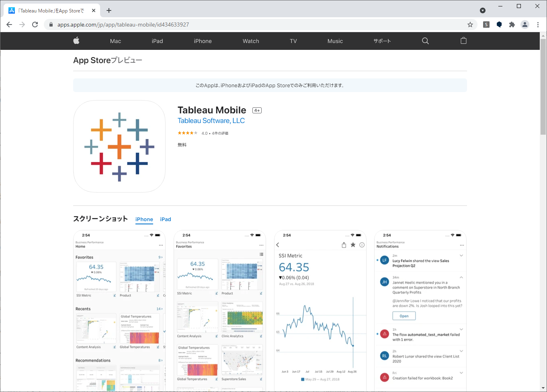Go back with browser back arrow
The height and width of the screenshot is (392, 547).
[x=9, y=25]
